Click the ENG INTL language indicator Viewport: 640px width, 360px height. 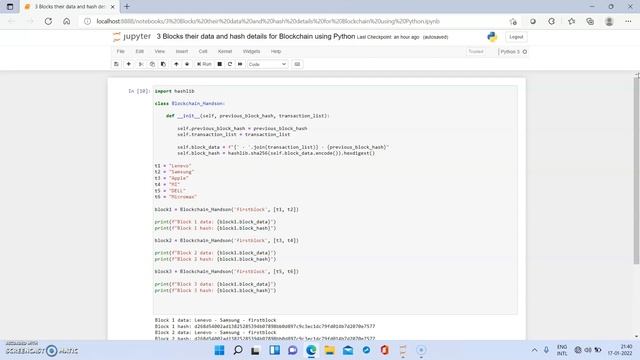(562, 350)
